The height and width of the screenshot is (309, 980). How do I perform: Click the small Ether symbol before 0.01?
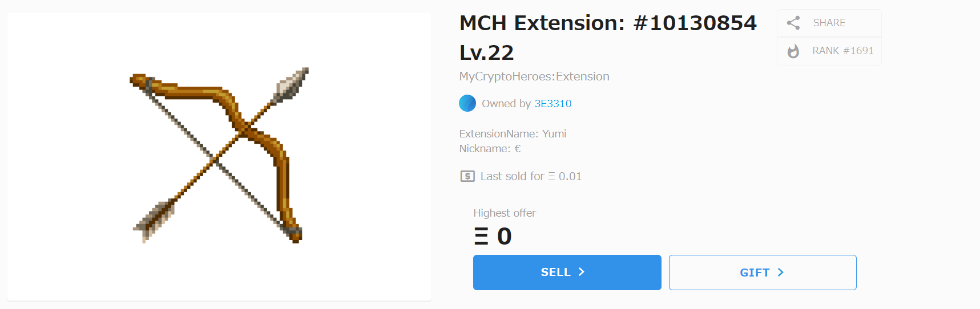tap(551, 177)
